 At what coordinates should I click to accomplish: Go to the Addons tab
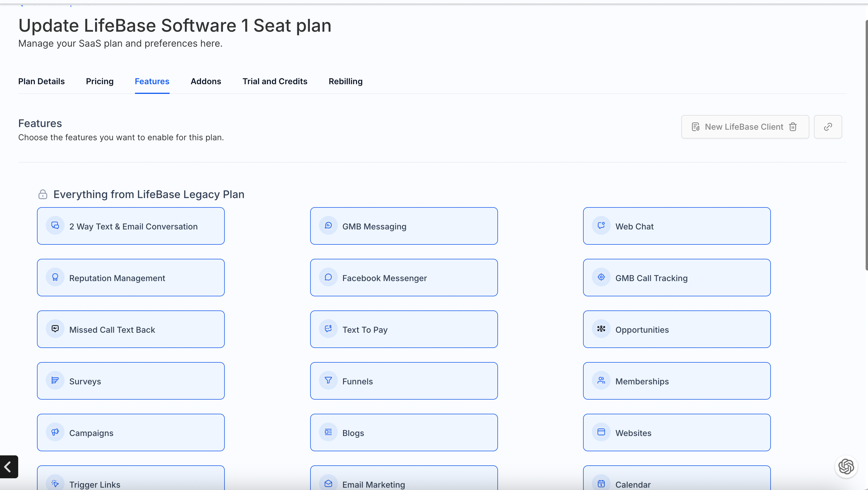(206, 81)
